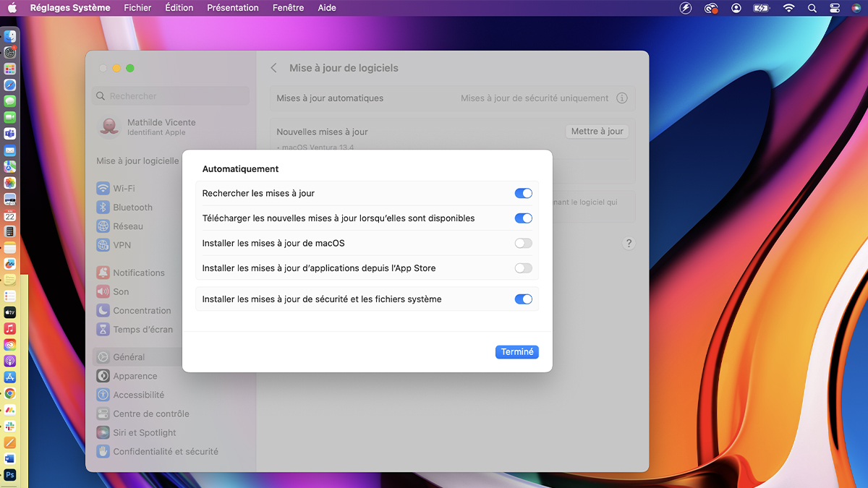
Task: Click the user account icon in menu bar
Action: click(736, 8)
